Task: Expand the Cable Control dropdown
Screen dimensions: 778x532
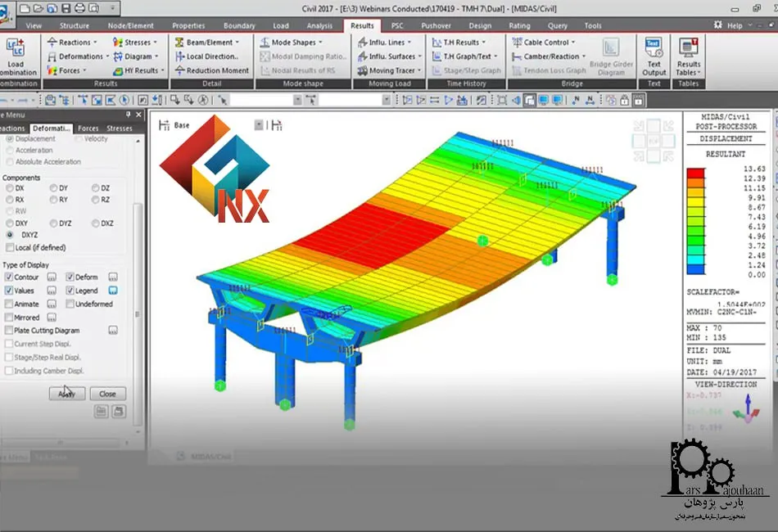Action: click(x=573, y=43)
